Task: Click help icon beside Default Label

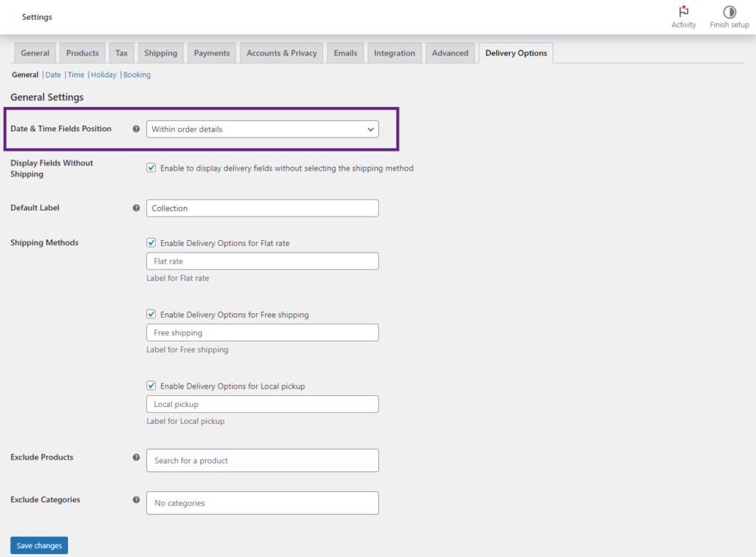Action: 136,208
